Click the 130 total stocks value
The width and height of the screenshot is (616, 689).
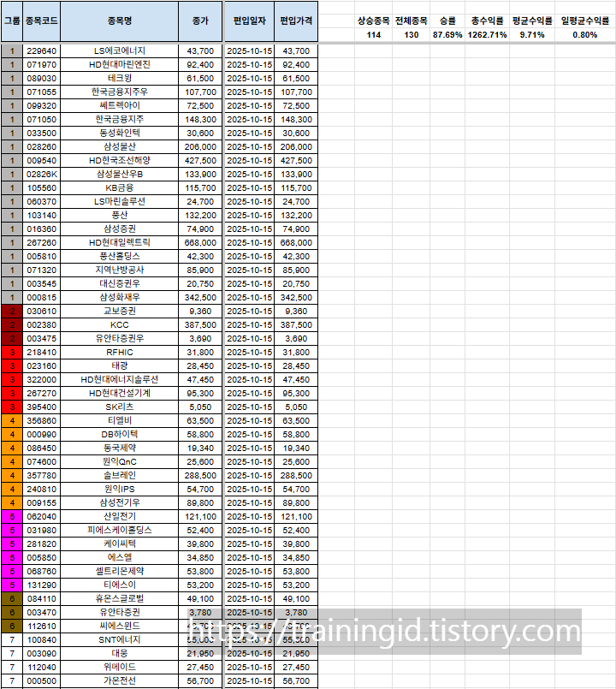(x=412, y=35)
